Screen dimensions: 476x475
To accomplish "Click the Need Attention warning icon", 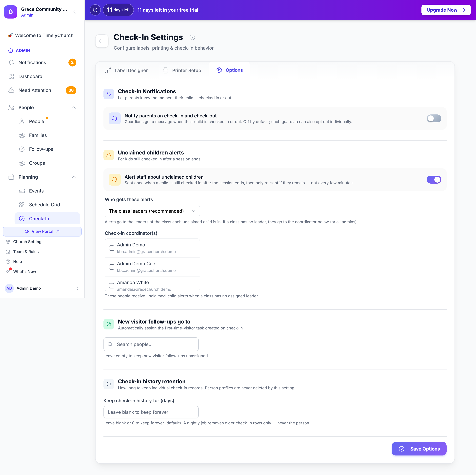I will 11,90.
